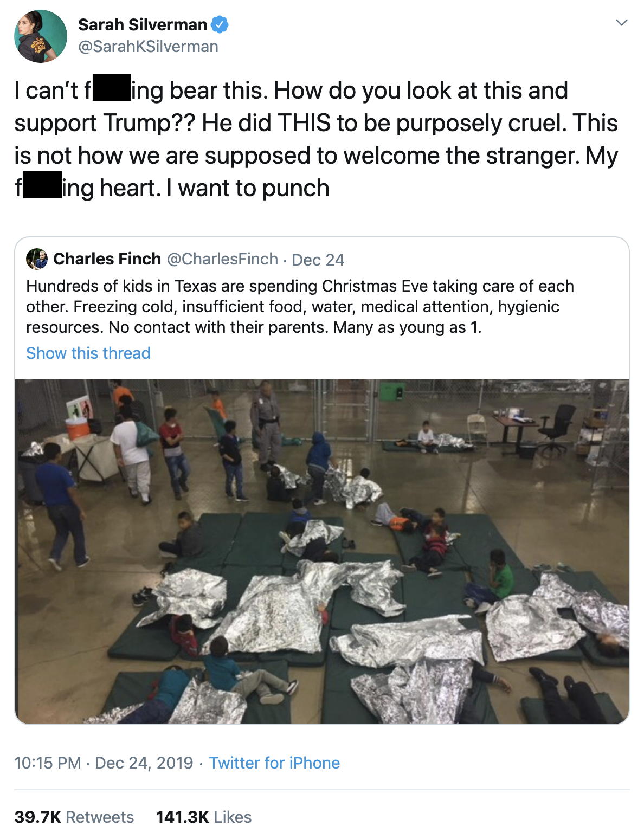Click the black office chair in the photo
This screenshot has width=644, height=839.
pyautogui.click(x=557, y=428)
